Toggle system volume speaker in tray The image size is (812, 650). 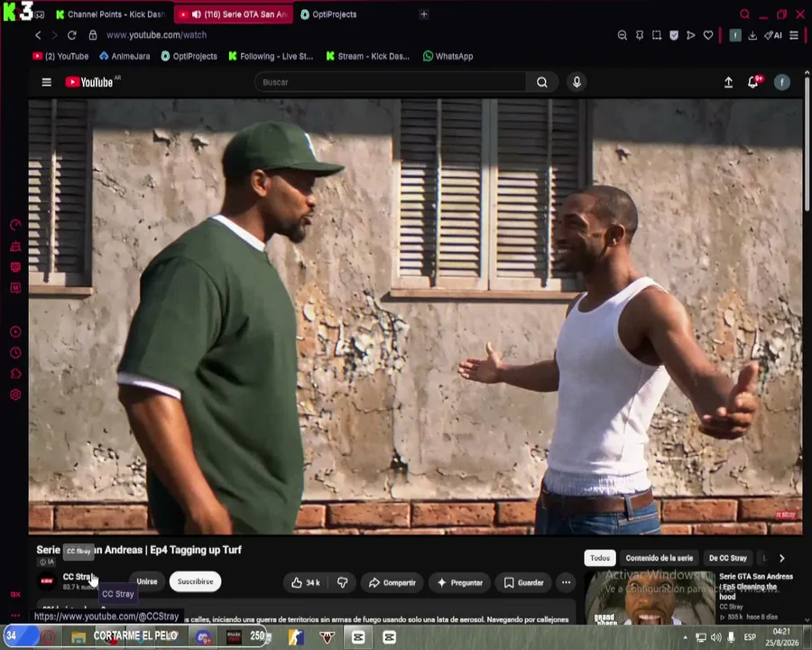coord(715,637)
